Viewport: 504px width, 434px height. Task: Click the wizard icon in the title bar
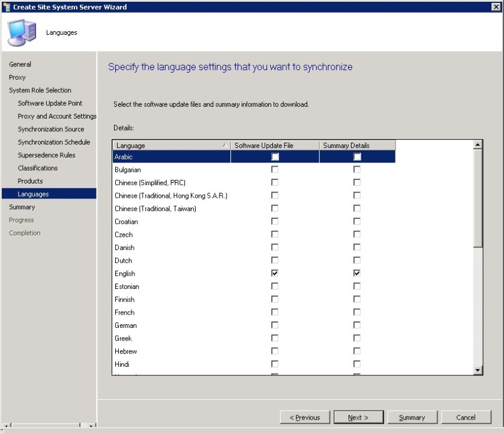point(6,7)
